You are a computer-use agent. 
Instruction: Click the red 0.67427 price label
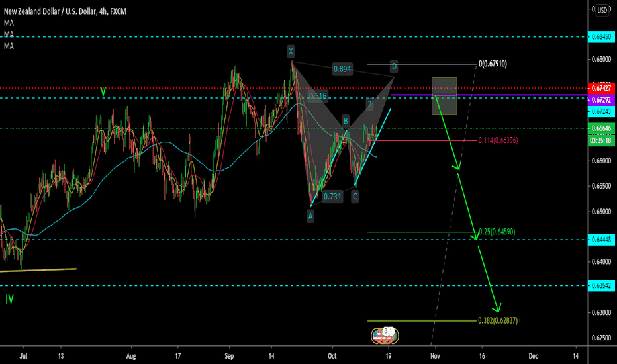click(601, 88)
